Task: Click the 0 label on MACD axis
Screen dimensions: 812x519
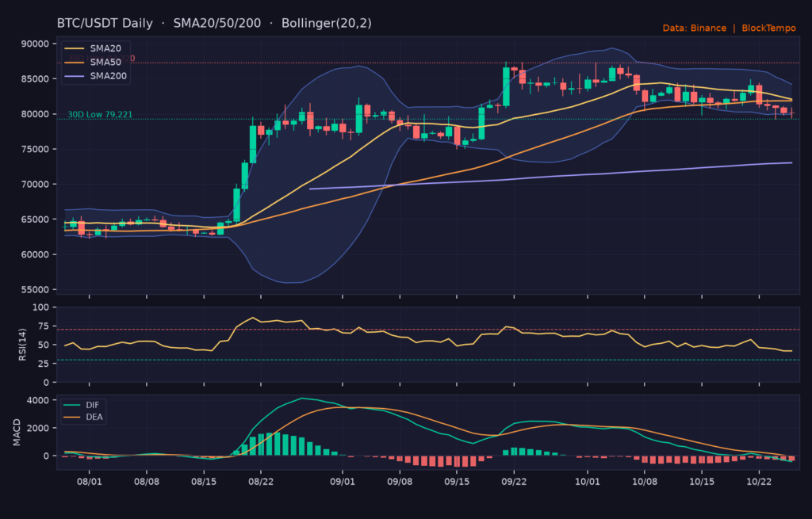Action: [47, 456]
